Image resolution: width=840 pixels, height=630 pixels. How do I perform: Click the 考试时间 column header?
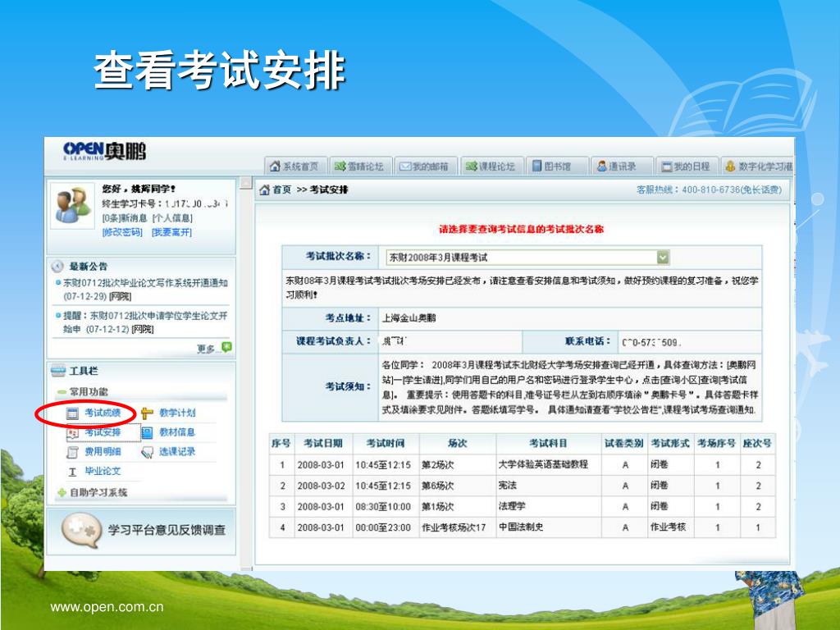click(386, 443)
